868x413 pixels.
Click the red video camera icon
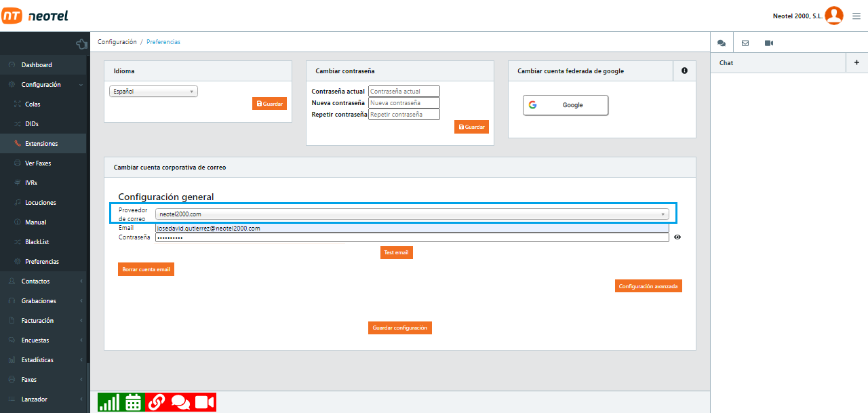(x=205, y=402)
